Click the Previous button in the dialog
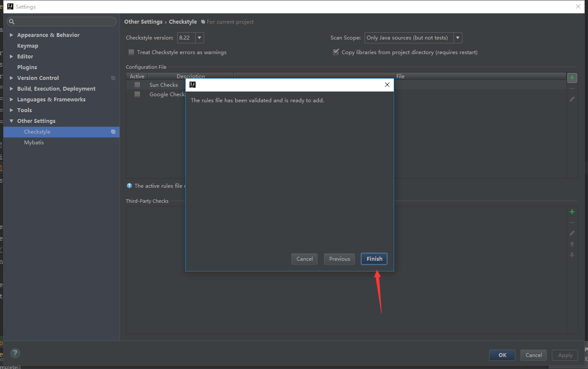Image resolution: width=588 pixels, height=369 pixels. coord(339,259)
